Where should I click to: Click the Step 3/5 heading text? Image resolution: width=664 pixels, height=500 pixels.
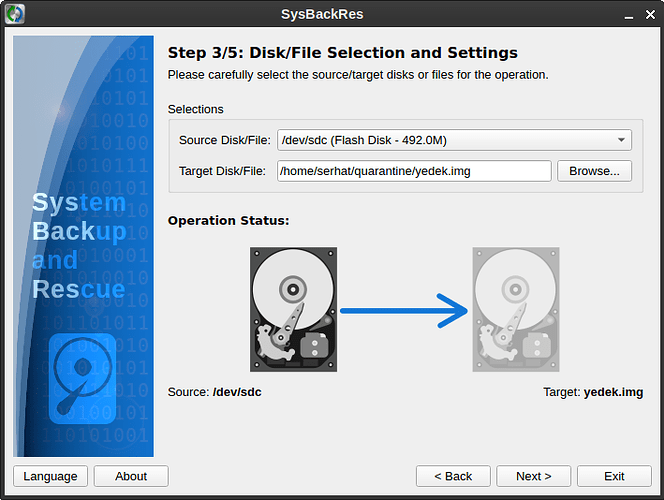pos(342,53)
